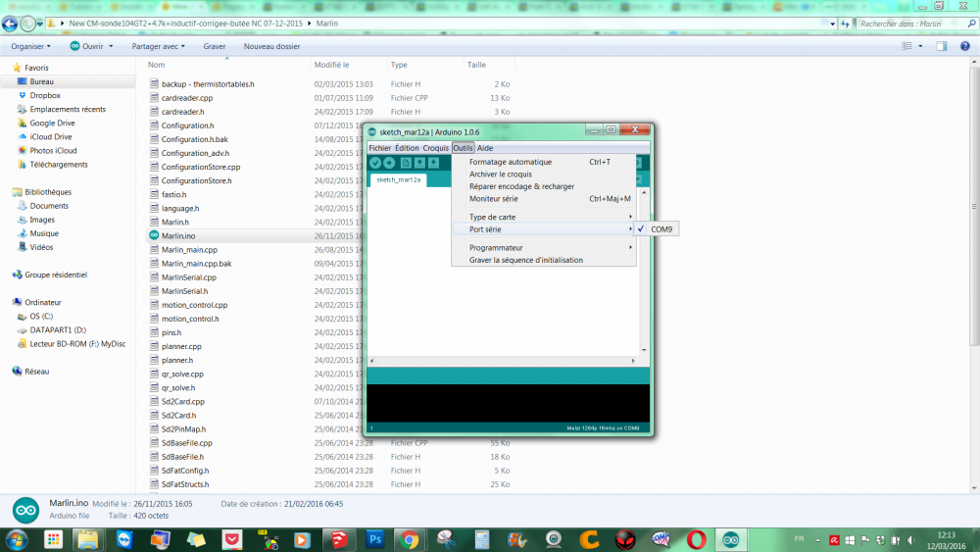Viewport: 980px width, 552px height.
Task: Click the Nouveau dossier button
Action: point(271,46)
